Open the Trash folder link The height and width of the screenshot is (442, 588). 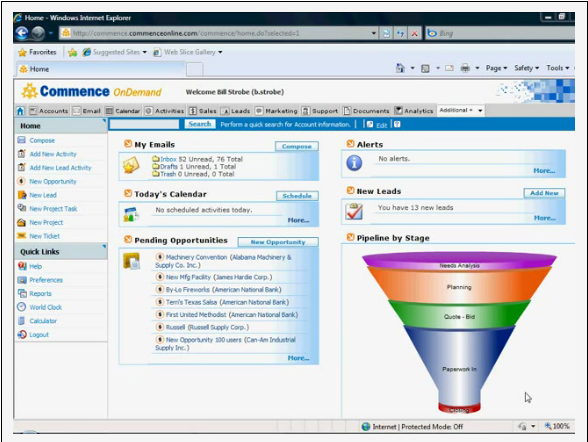tap(168, 174)
